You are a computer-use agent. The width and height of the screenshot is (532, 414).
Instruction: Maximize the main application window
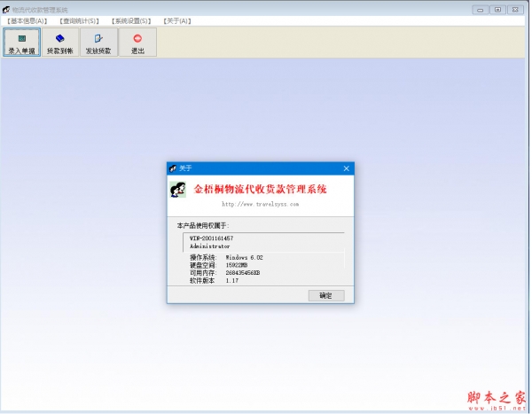[x=497, y=10]
